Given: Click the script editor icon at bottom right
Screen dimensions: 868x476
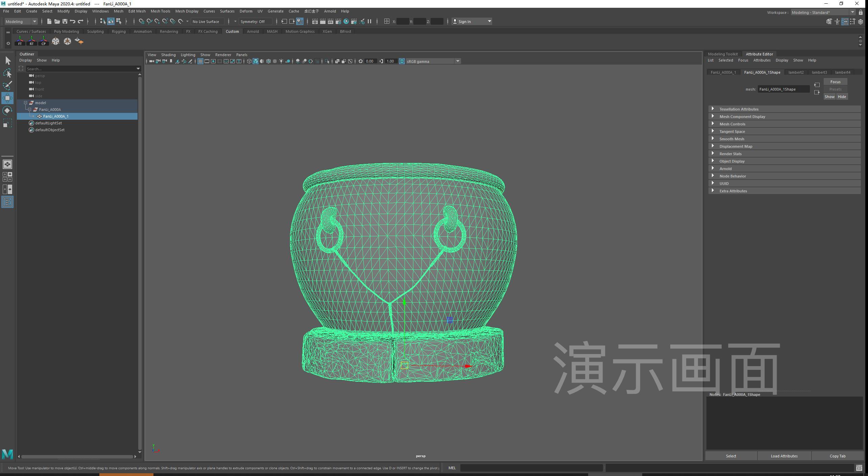Looking at the screenshot, I should point(859,468).
